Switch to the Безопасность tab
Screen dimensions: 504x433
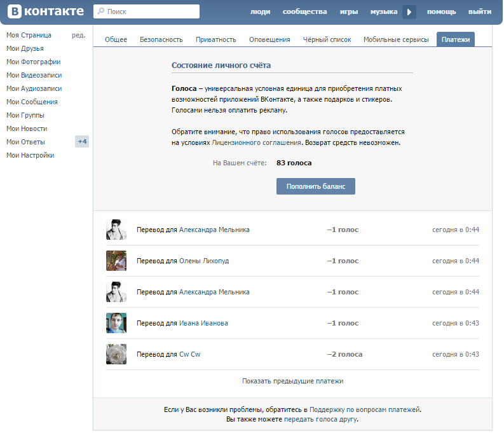click(161, 39)
